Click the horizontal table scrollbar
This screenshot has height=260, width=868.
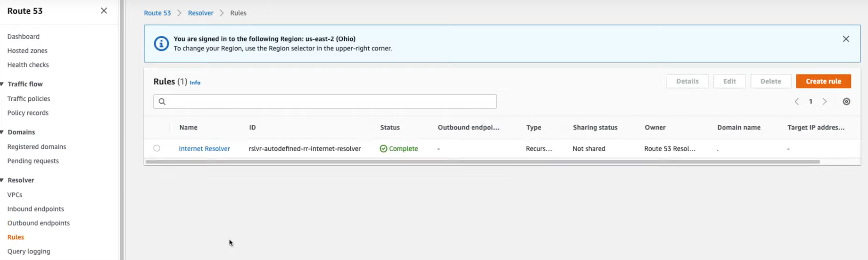(482, 162)
